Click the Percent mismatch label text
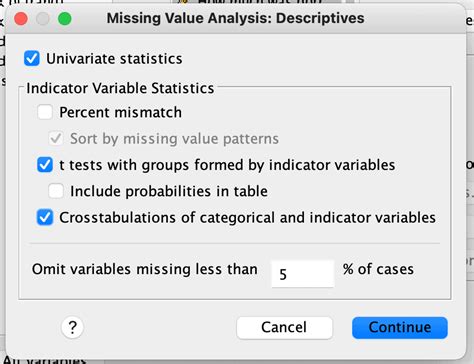This screenshot has height=364, width=474. click(120, 112)
